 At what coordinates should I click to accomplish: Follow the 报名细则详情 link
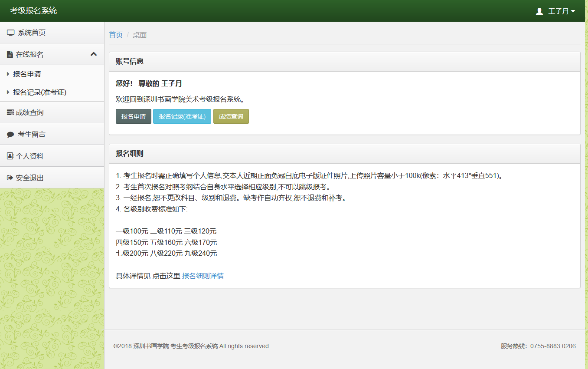click(x=203, y=276)
